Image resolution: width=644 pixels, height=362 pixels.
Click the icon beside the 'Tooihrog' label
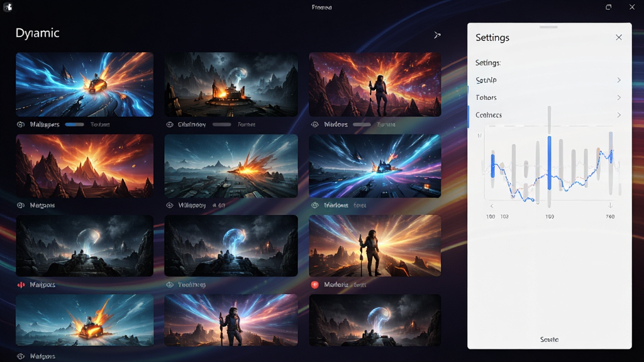[170, 285]
